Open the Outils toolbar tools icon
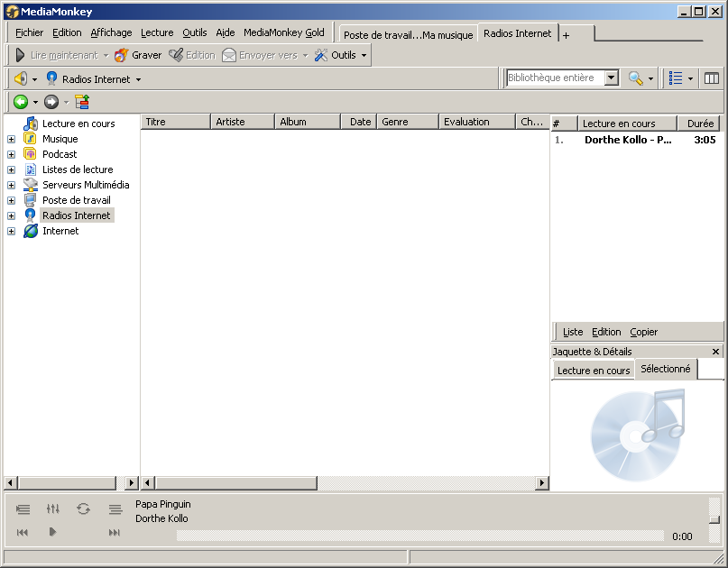 tap(321, 55)
